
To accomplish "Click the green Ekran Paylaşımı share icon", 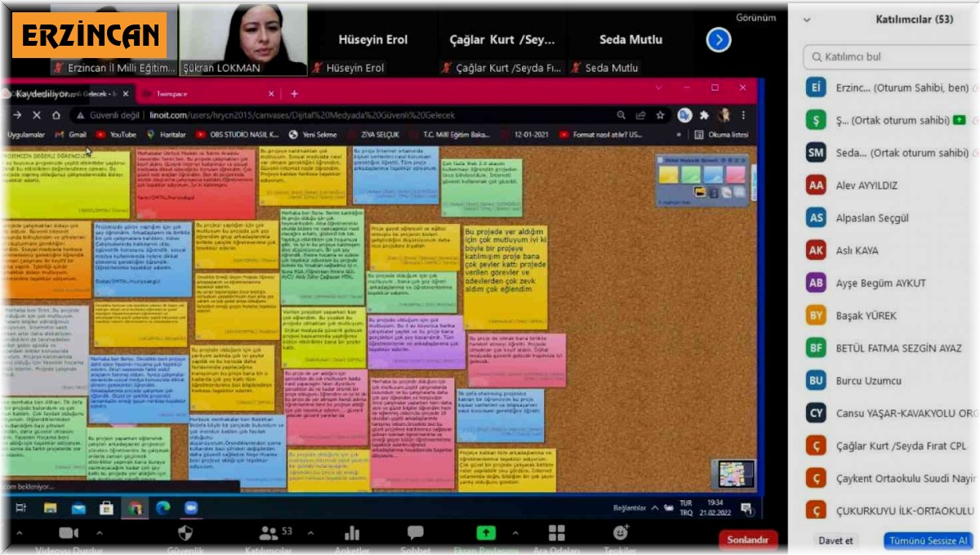I will [486, 533].
